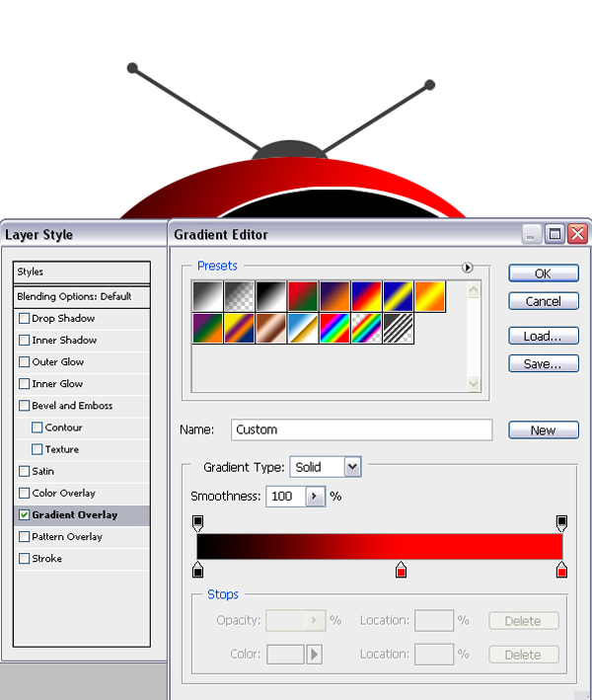Open the Styles section in Layer Style
Viewport: 592px width, 700px height.
(82, 272)
